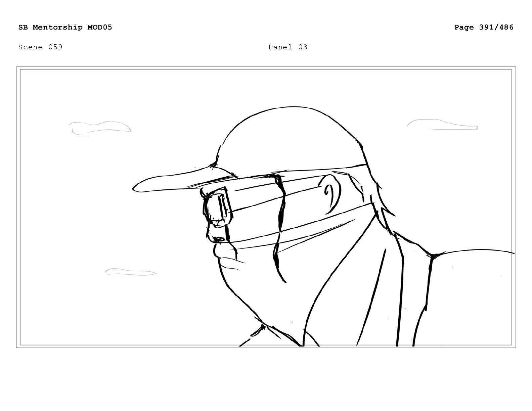Open the storyboard panel sketch of the capped figure
Screen dimensions: 532x411
coord(266,207)
